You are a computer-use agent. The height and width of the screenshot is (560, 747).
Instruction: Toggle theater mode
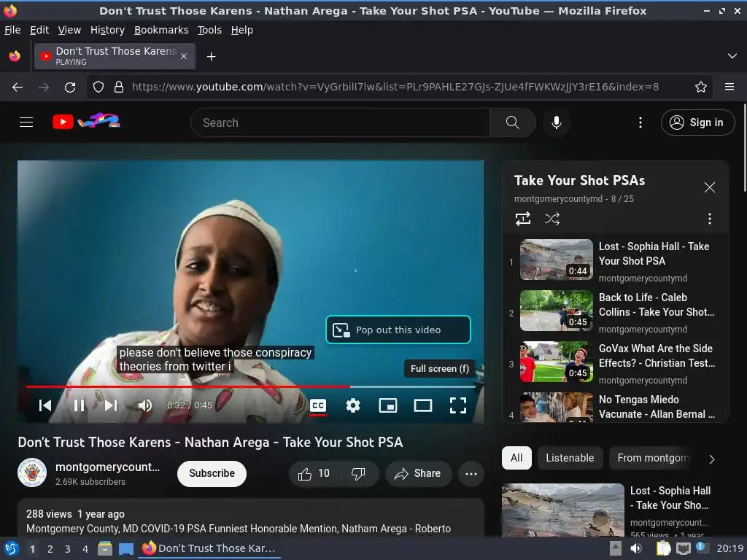[x=422, y=405]
